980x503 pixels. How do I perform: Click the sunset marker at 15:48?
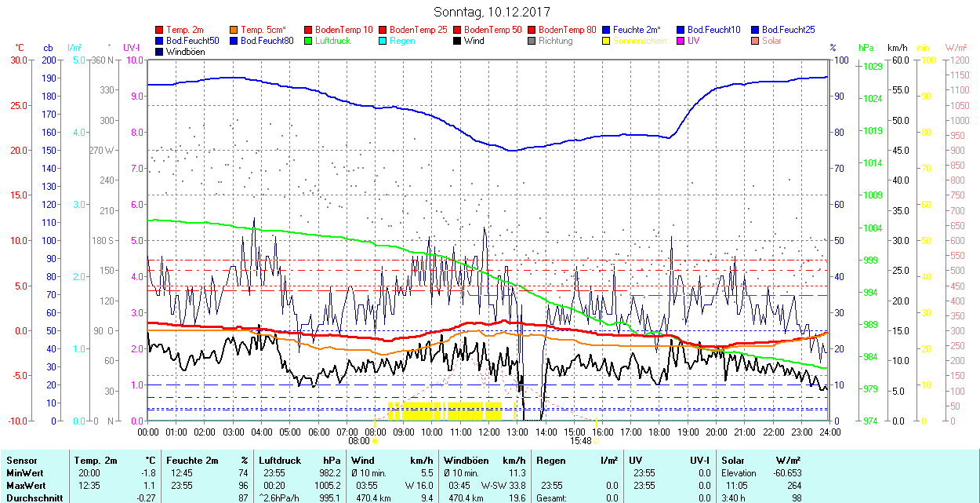click(x=597, y=441)
